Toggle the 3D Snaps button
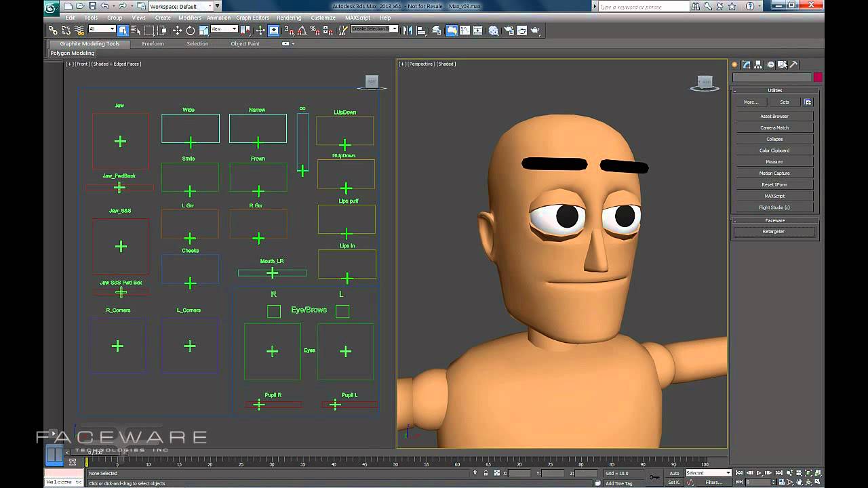The image size is (868, 488). pyautogui.click(x=290, y=30)
